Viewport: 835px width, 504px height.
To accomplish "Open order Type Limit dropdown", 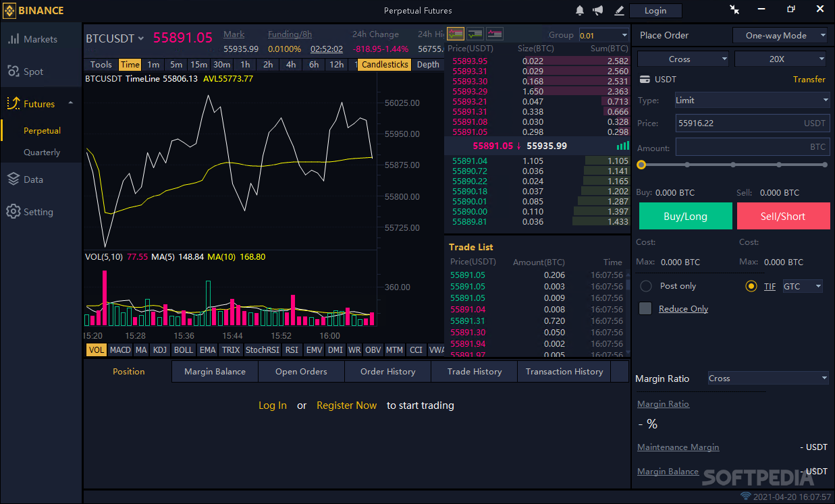I will 753,101.
